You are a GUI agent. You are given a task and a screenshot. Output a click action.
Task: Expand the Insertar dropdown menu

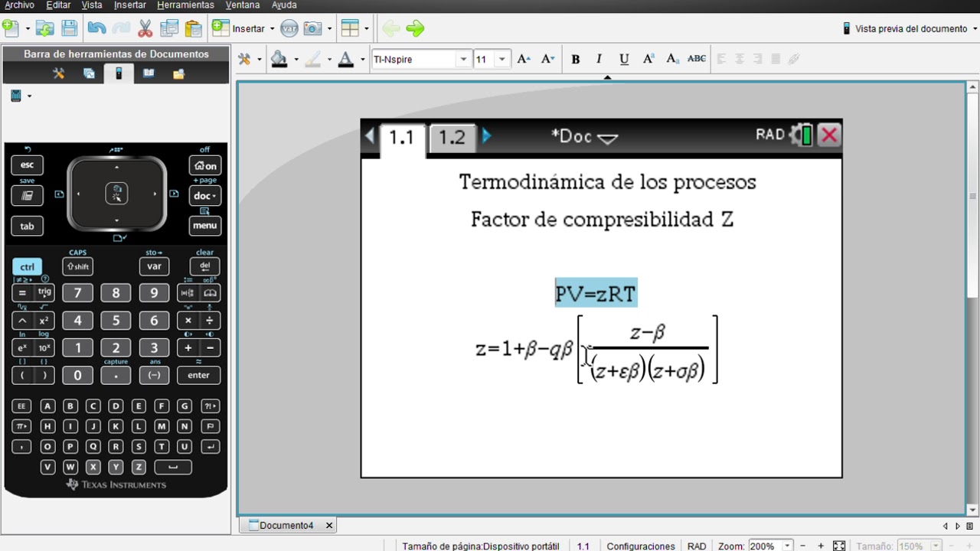[x=272, y=29]
